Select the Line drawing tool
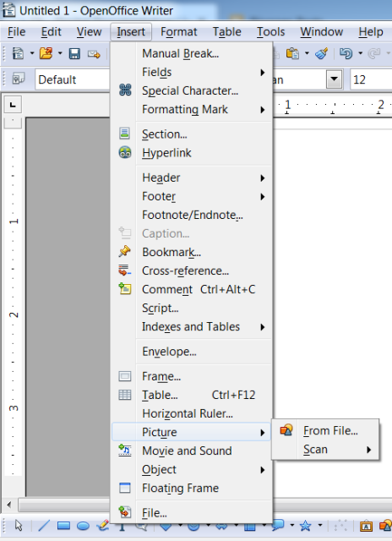Image resolution: width=392 pixels, height=541 pixels. click(44, 526)
